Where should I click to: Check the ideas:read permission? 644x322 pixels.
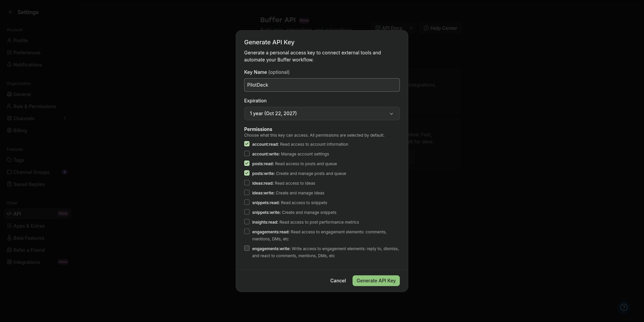point(247,183)
